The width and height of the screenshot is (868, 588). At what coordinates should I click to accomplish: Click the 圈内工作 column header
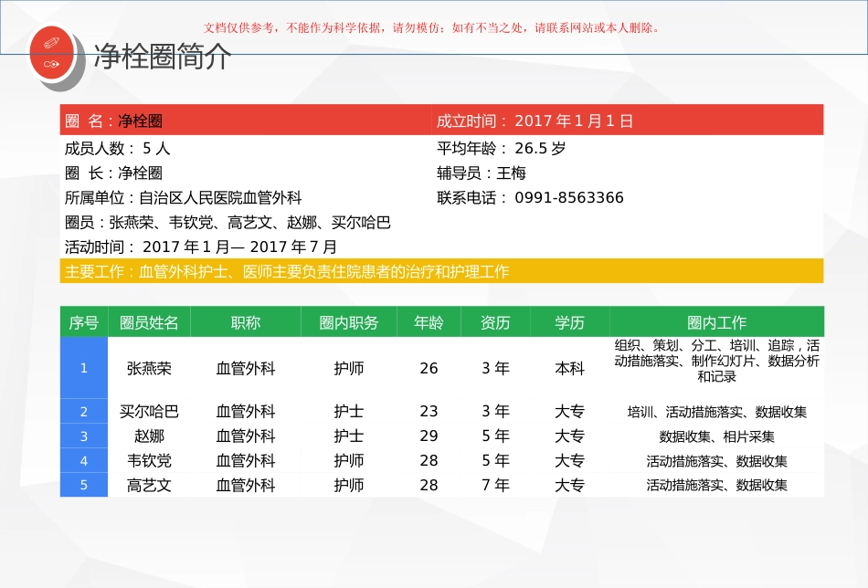click(717, 322)
